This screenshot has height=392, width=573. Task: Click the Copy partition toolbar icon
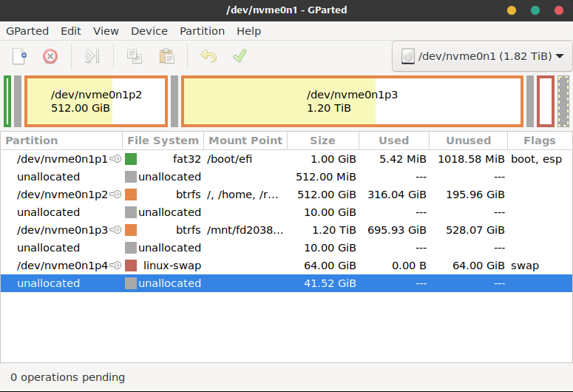[135, 56]
